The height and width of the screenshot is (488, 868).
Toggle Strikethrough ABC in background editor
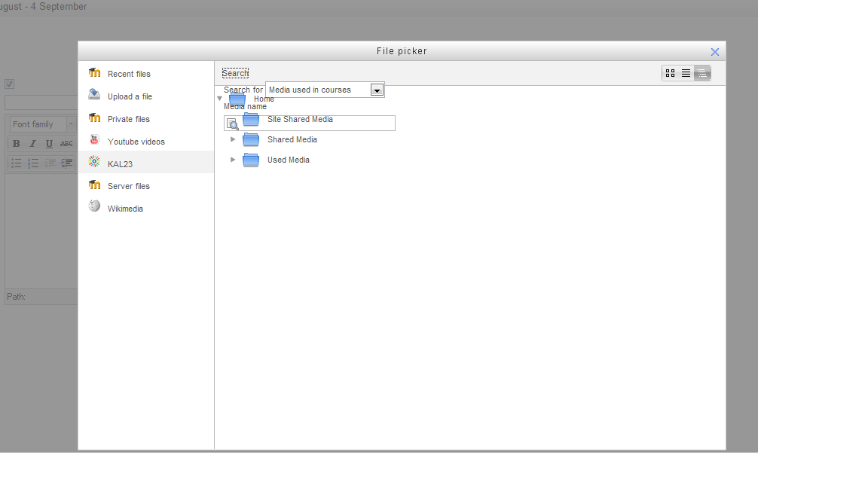pyautogui.click(x=66, y=143)
